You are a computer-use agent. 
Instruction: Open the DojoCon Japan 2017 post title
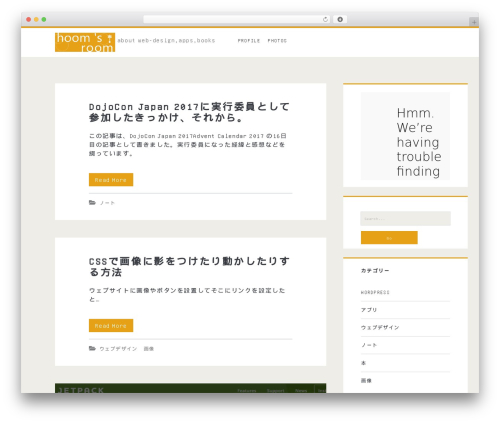189,112
